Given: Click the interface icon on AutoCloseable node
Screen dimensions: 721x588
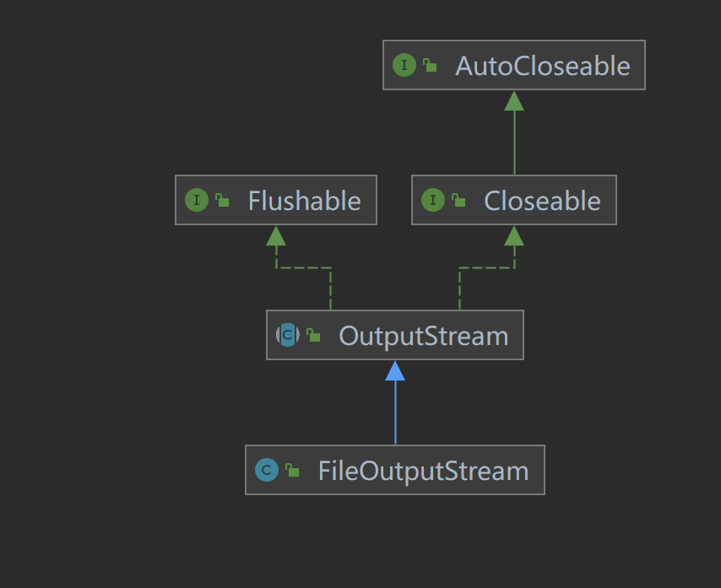Looking at the screenshot, I should coord(404,65).
